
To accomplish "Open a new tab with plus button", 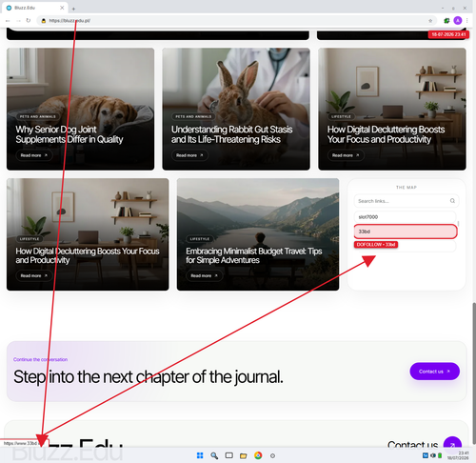I will click(73, 9).
